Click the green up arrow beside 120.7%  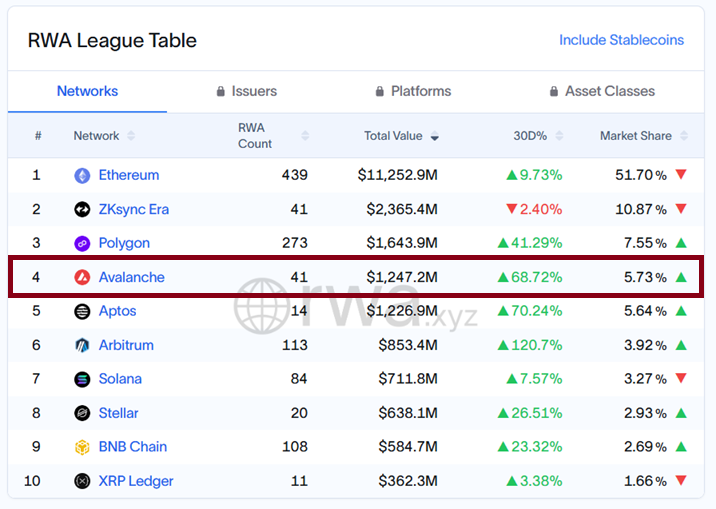click(503, 345)
